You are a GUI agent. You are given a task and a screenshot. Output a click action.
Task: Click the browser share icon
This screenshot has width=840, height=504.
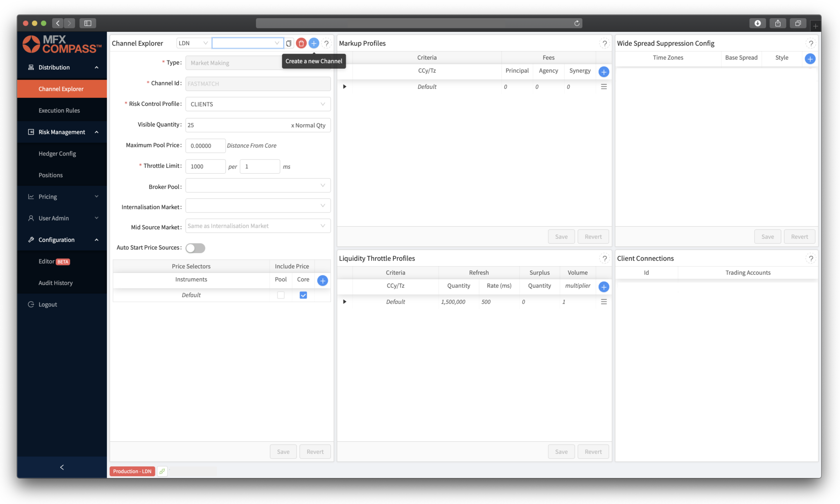(x=778, y=23)
